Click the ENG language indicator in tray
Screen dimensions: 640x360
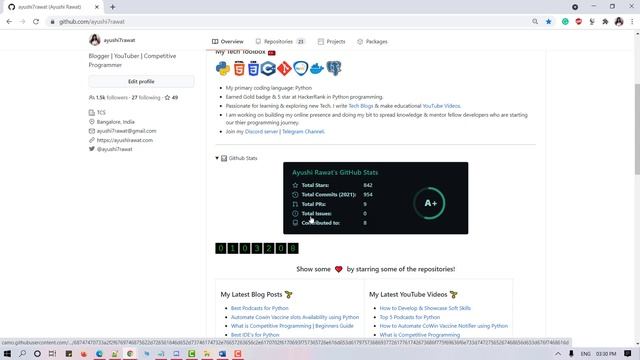(585, 354)
